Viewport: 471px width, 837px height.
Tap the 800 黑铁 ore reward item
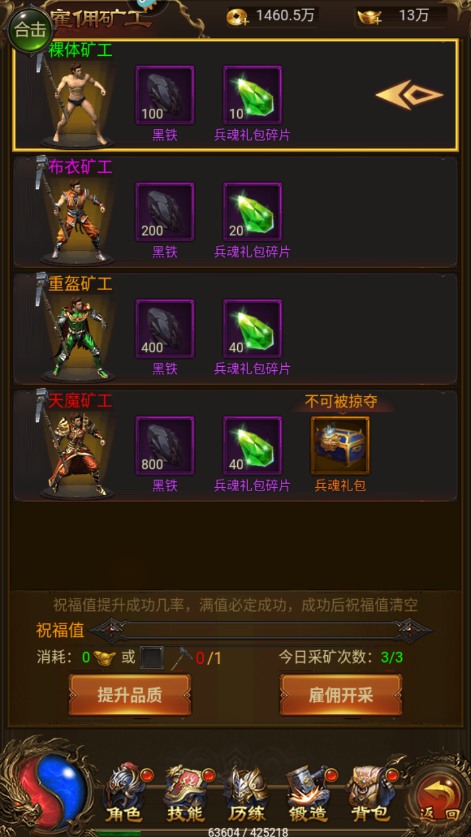tap(164, 446)
